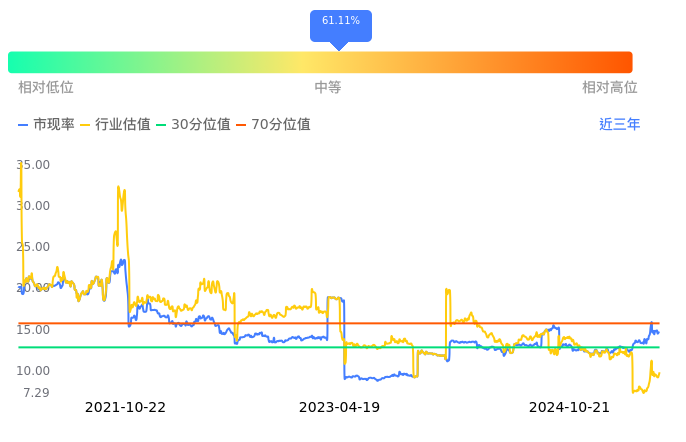
Task: Toggle the 市现率 legend series
Action: pyautogui.click(x=46, y=125)
